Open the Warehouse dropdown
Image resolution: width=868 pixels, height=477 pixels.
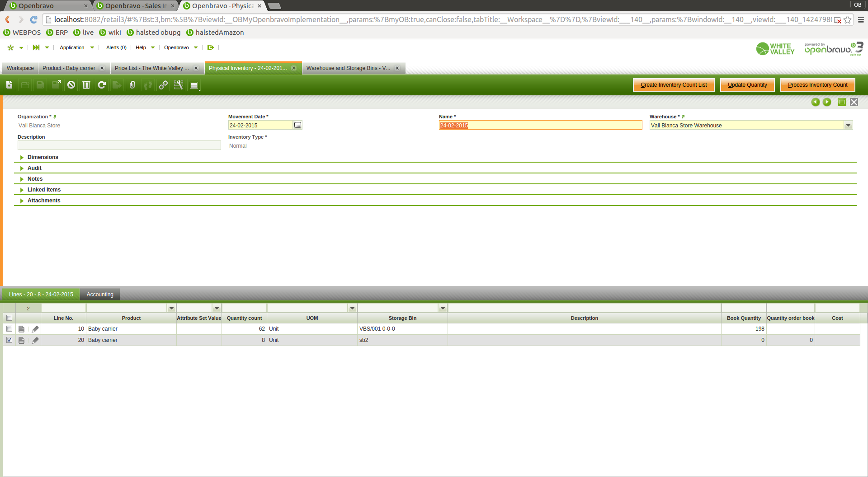848,126
